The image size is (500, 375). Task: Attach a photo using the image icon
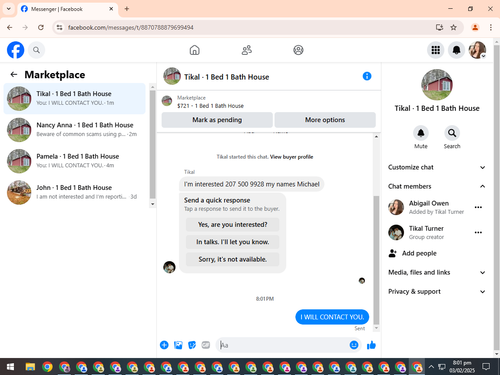click(178, 345)
